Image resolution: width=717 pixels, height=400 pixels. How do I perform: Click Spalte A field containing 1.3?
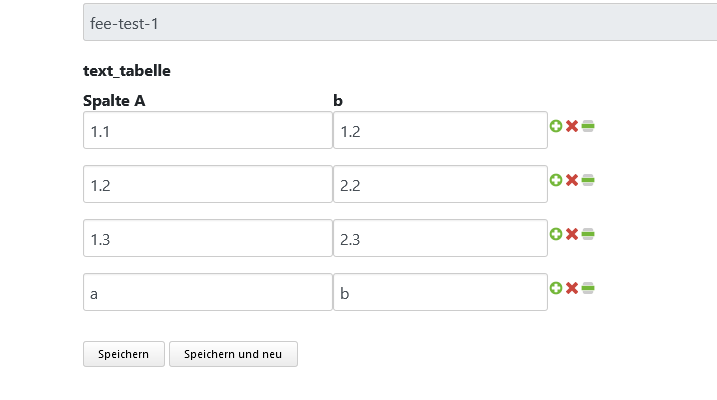coord(207,238)
